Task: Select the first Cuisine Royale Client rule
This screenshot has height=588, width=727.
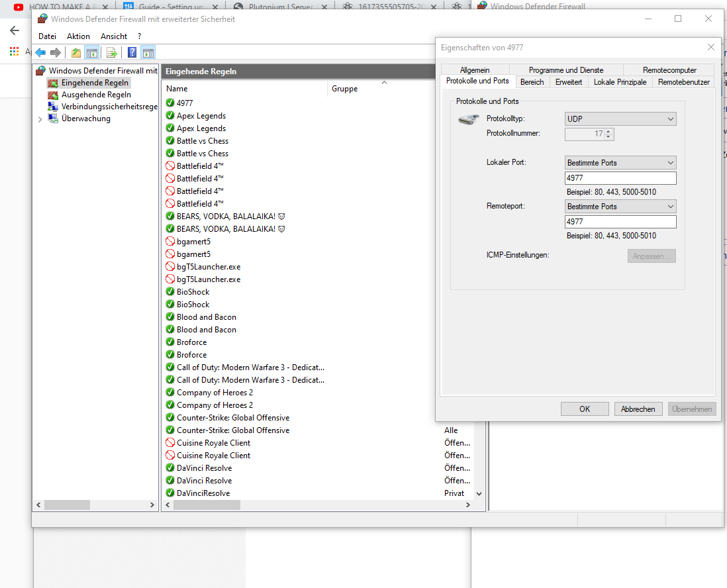Action: pyautogui.click(x=213, y=443)
